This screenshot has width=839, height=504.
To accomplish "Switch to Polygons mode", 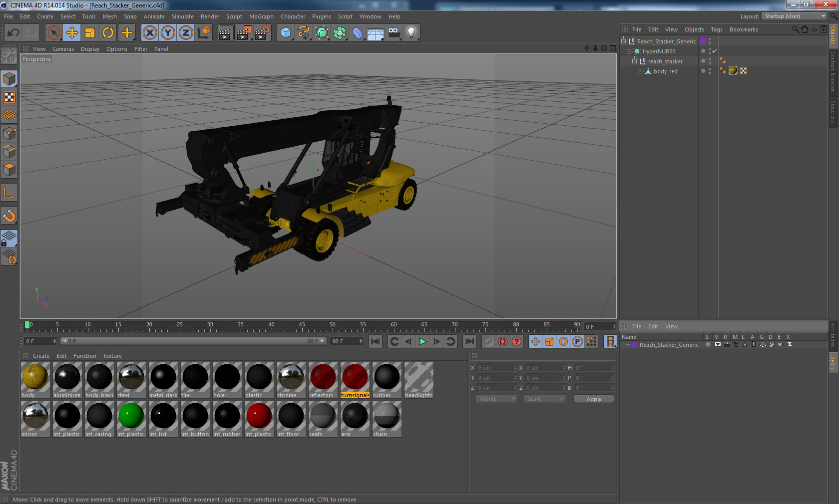I will pos(9,170).
